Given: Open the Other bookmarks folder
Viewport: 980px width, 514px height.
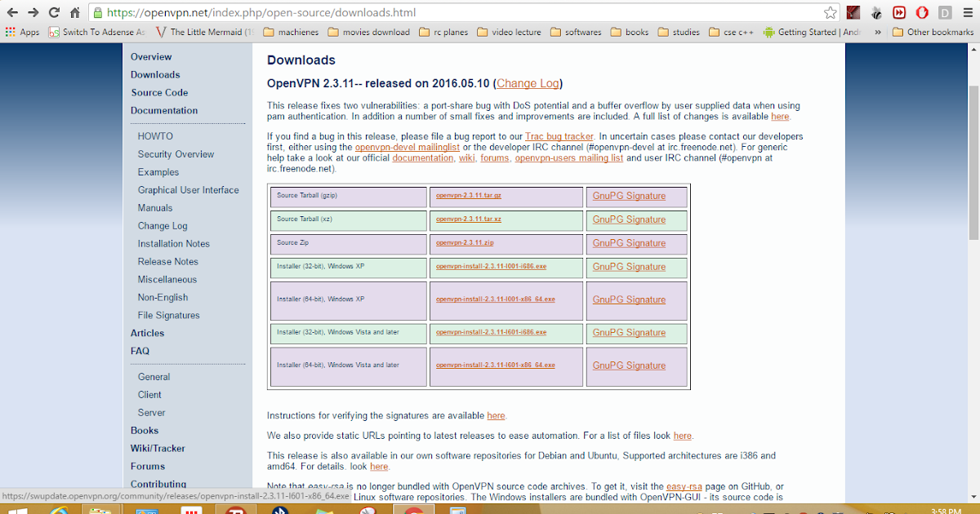Looking at the screenshot, I should 933,33.
